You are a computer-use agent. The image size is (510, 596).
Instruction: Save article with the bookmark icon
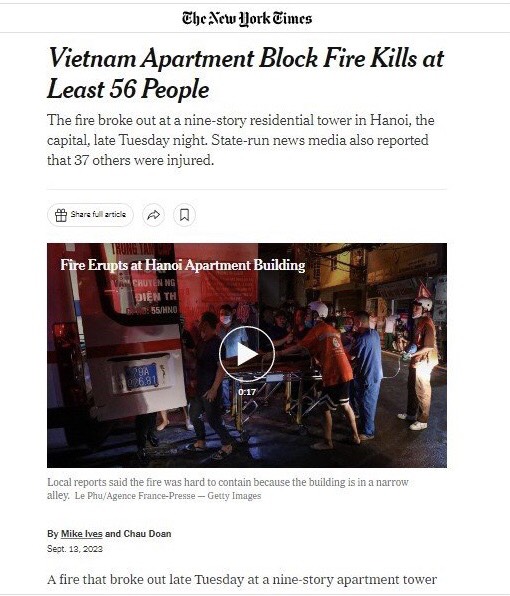(x=184, y=215)
